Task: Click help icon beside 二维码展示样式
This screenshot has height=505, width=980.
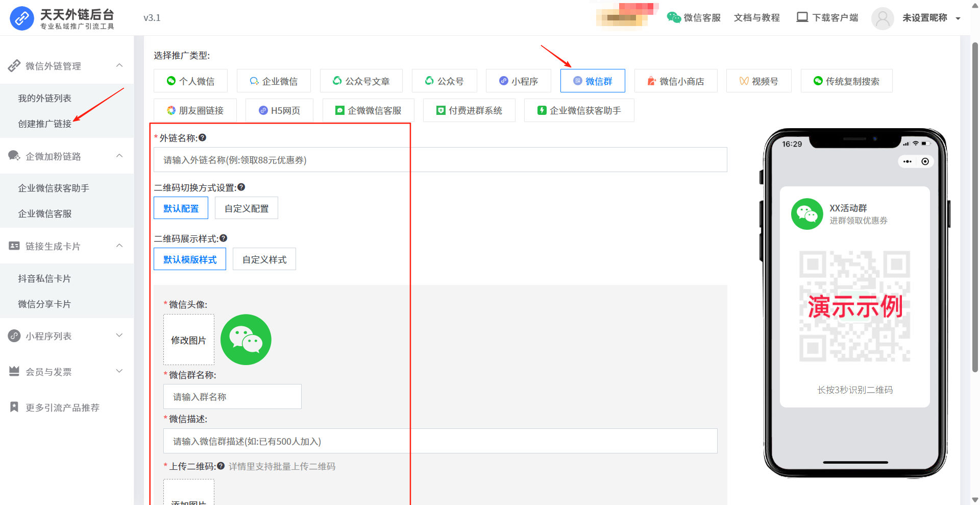Action: click(224, 238)
